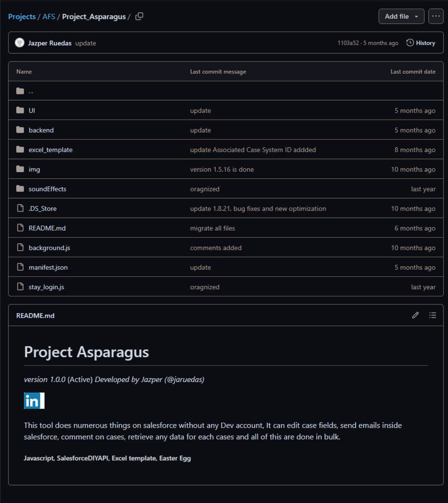
Task: Select the README.md panel header tab
Action: pyautogui.click(x=35, y=315)
